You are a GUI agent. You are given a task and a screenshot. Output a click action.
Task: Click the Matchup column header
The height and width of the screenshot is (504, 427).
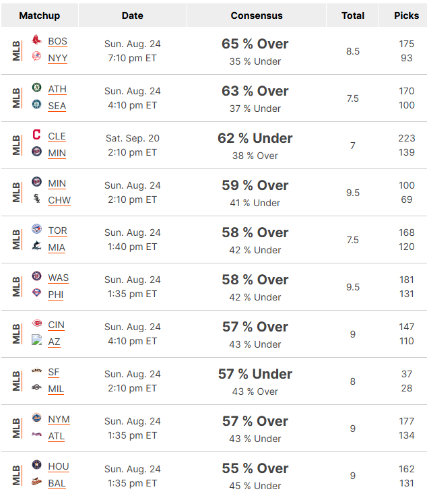point(40,15)
